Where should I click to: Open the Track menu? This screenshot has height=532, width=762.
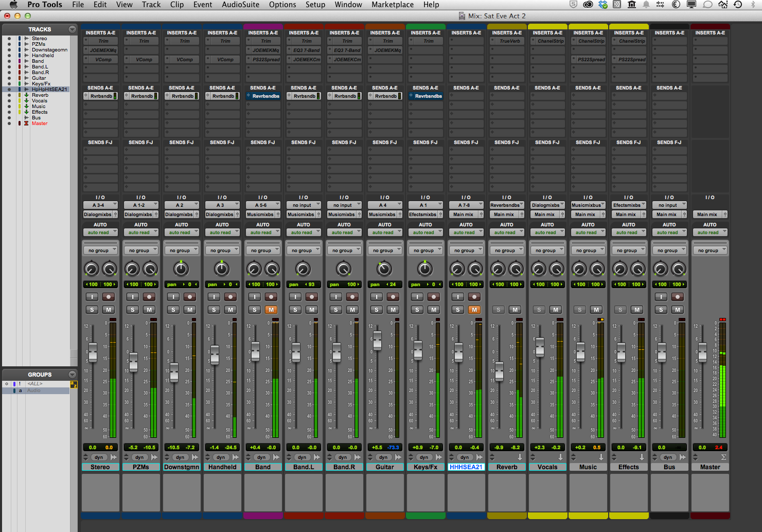(151, 5)
